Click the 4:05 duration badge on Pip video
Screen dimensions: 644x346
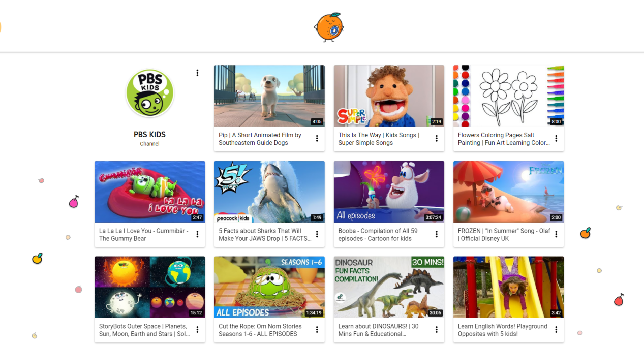coord(317,122)
